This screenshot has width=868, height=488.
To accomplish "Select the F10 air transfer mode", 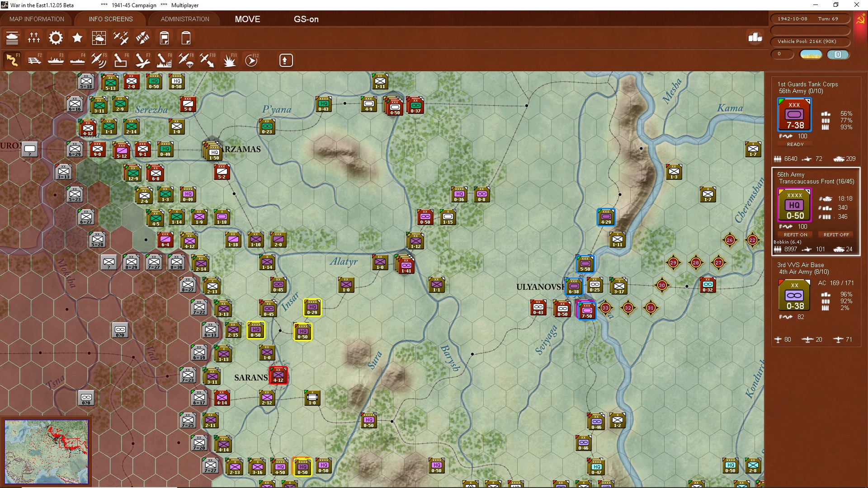I will (208, 60).
